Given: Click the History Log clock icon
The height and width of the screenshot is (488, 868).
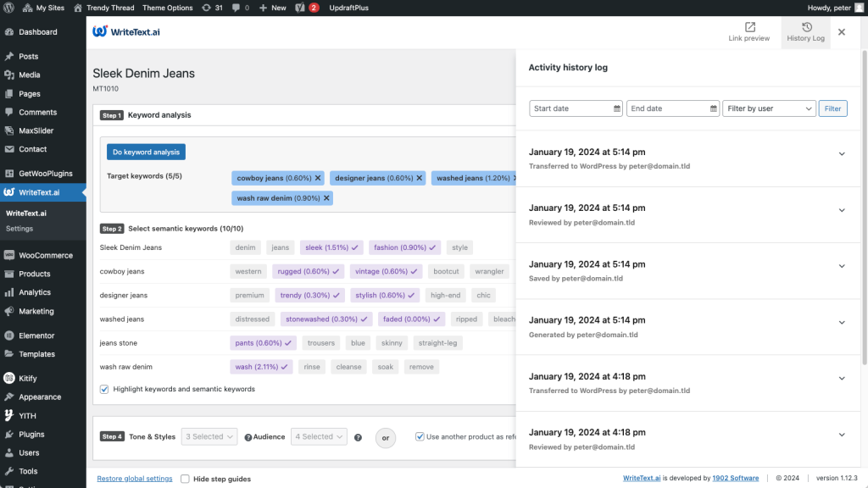Looking at the screenshot, I should click(x=806, y=27).
